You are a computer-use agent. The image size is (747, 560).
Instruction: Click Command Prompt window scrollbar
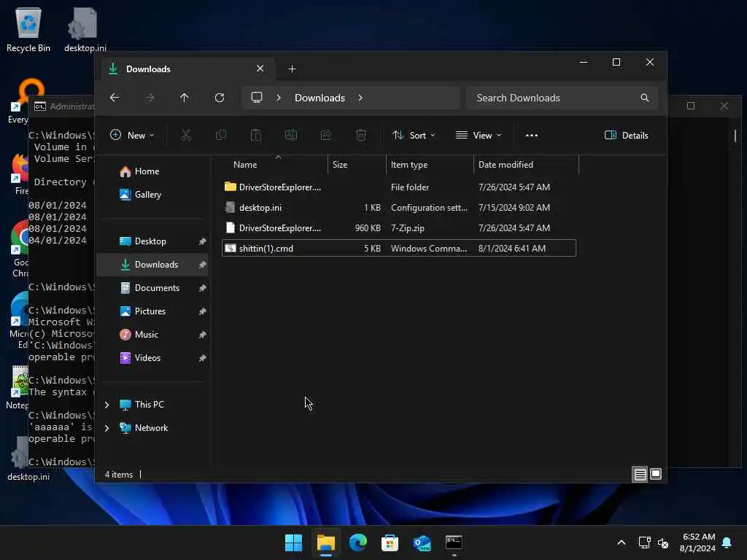pyautogui.click(x=735, y=136)
